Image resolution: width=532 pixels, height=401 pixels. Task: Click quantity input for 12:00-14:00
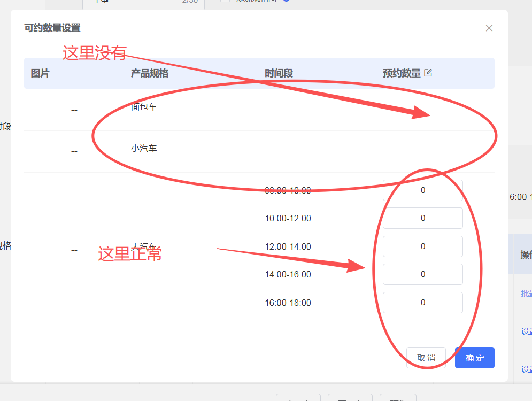click(423, 246)
